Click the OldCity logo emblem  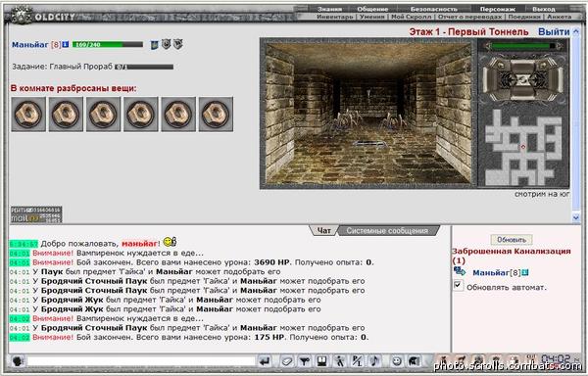tap(22, 16)
